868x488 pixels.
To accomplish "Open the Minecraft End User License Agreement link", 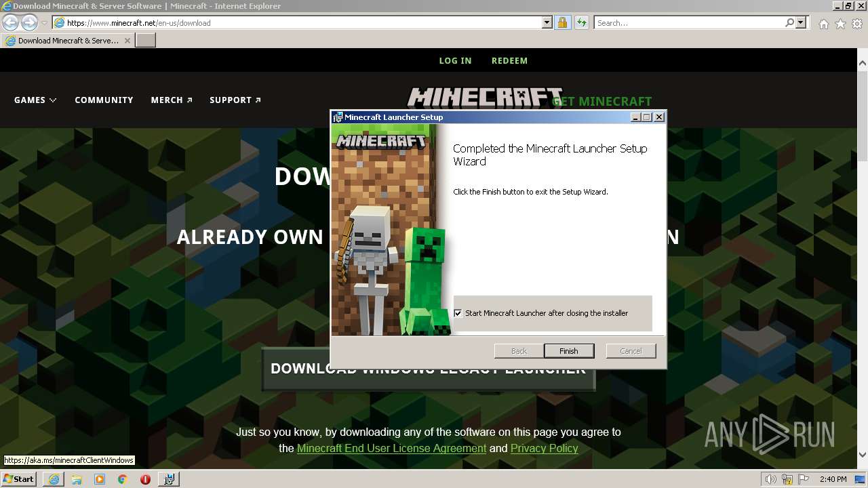I will pyautogui.click(x=391, y=448).
